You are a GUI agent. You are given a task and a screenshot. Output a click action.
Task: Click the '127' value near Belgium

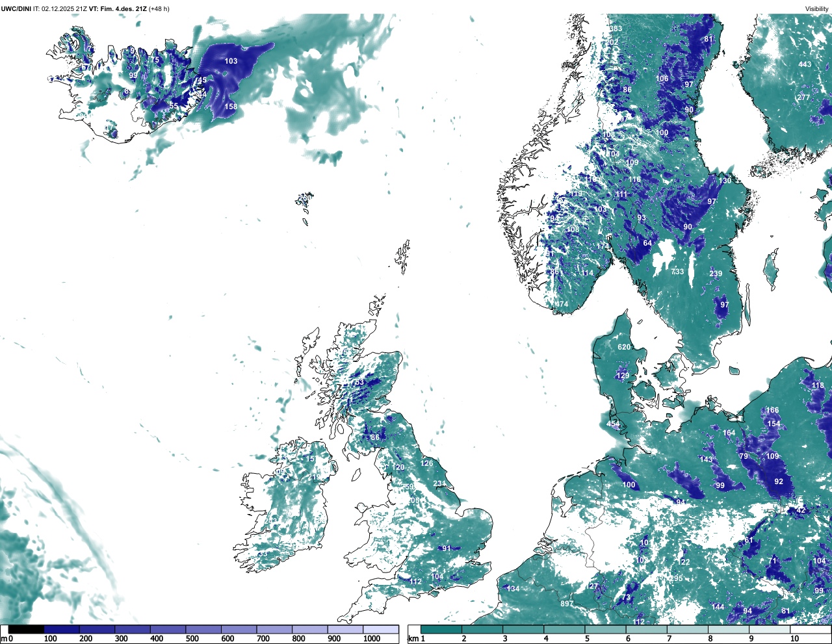(592, 587)
